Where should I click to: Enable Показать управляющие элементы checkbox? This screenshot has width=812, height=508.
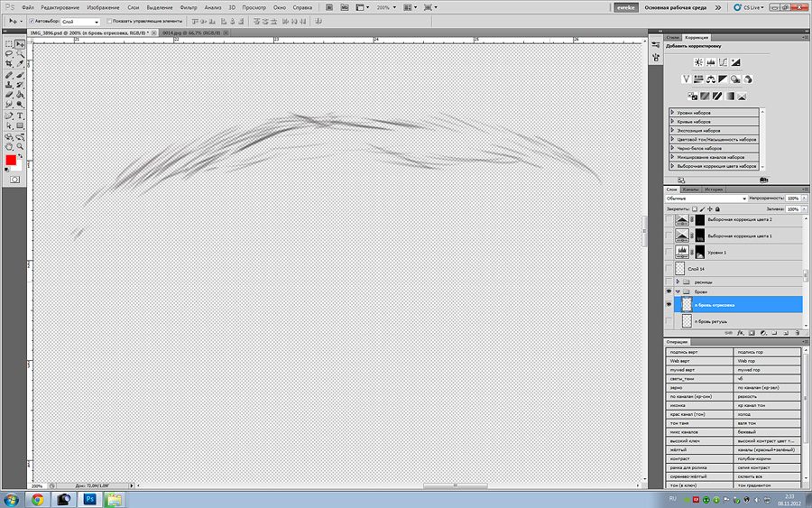point(109,22)
